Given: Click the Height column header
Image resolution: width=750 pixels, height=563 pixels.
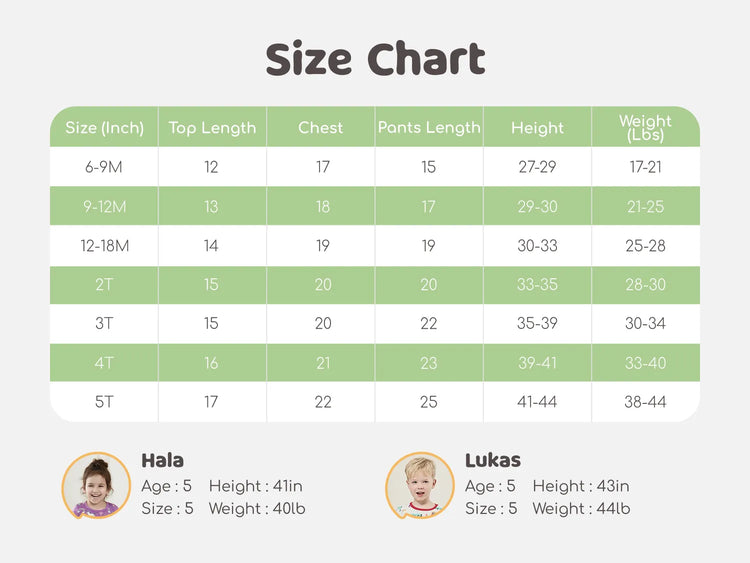Looking at the screenshot, I should point(537,128).
